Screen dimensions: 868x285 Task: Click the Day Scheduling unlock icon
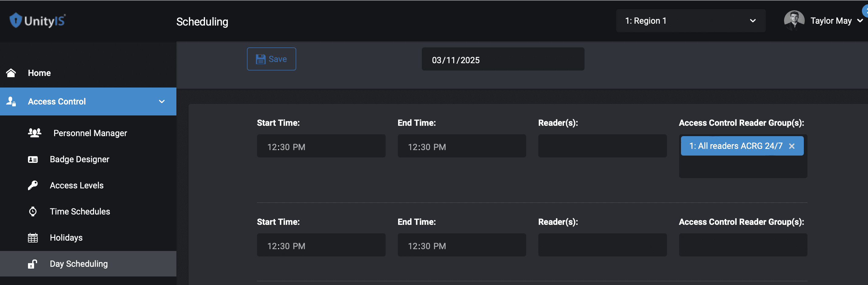(32, 264)
